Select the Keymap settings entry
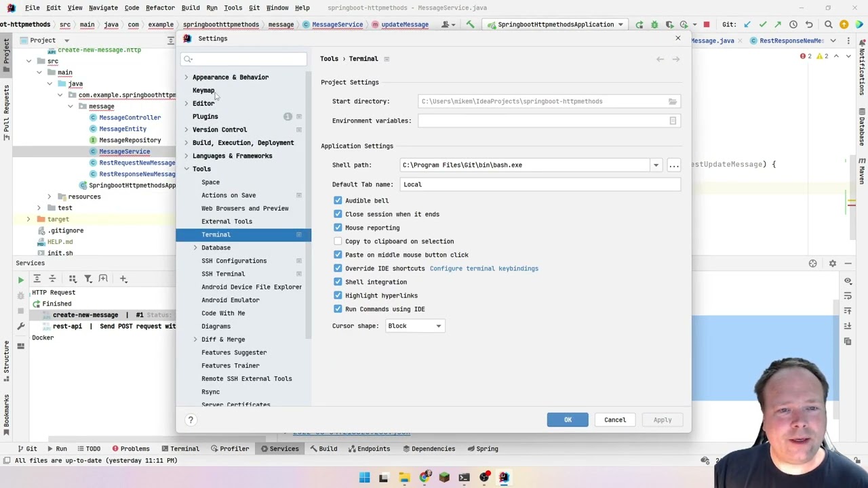Viewport: 868px width, 488px height. tap(203, 90)
